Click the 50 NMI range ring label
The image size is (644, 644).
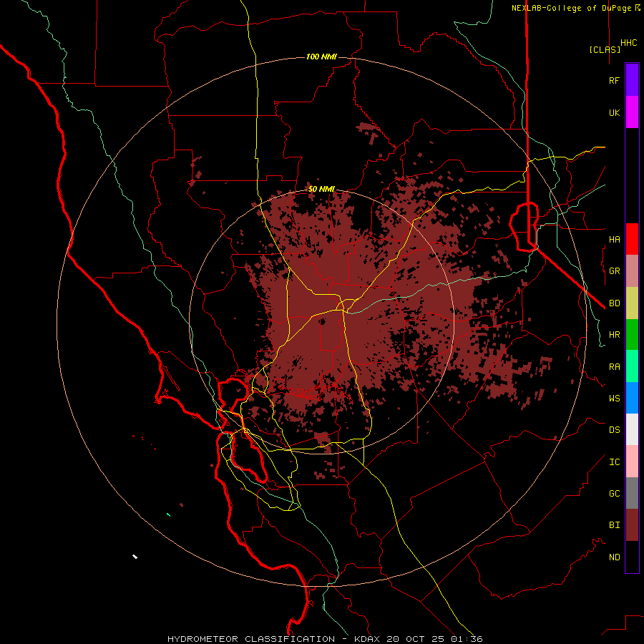(x=321, y=189)
